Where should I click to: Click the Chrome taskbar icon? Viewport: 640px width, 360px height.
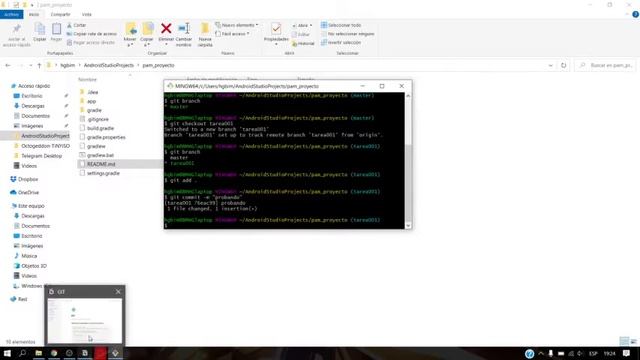[54, 353]
